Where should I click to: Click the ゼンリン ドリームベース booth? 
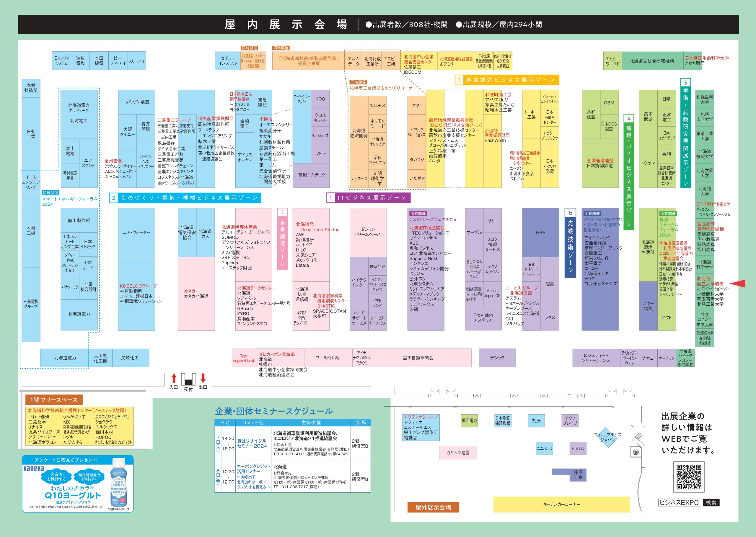(x=368, y=233)
